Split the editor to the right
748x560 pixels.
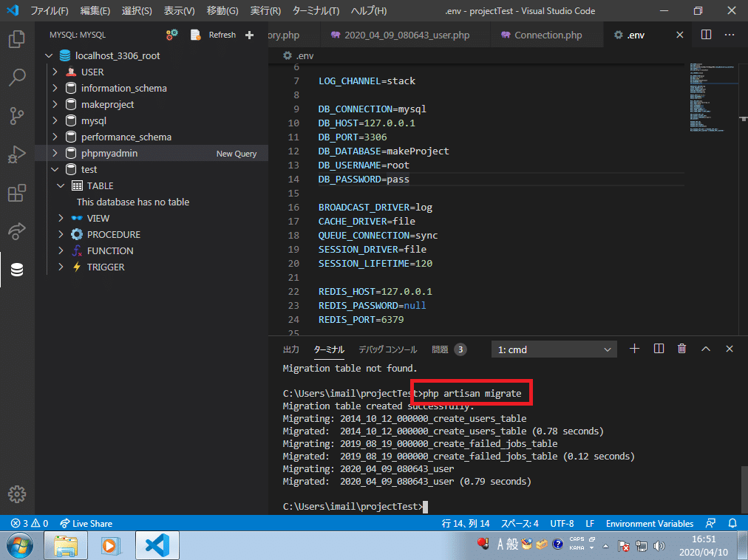pos(706,35)
